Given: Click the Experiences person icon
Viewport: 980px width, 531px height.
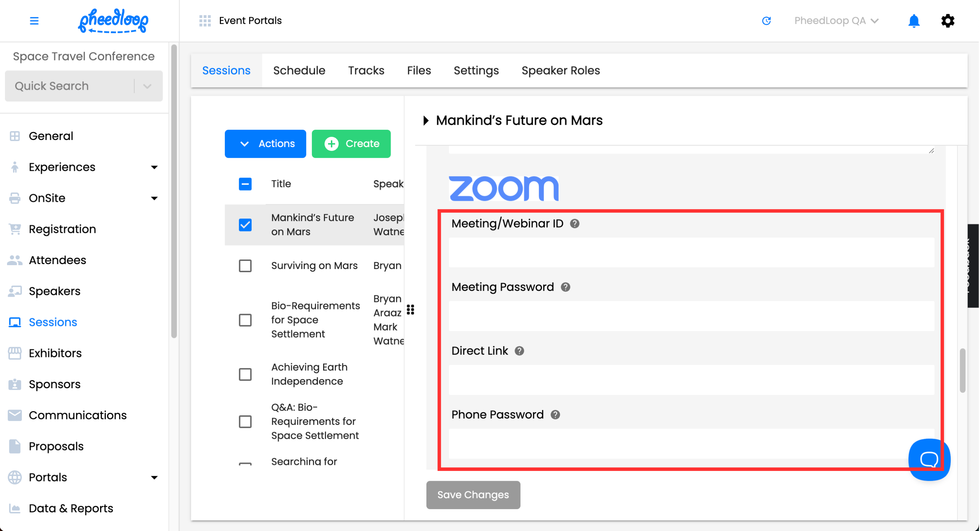Looking at the screenshot, I should click(x=14, y=167).
